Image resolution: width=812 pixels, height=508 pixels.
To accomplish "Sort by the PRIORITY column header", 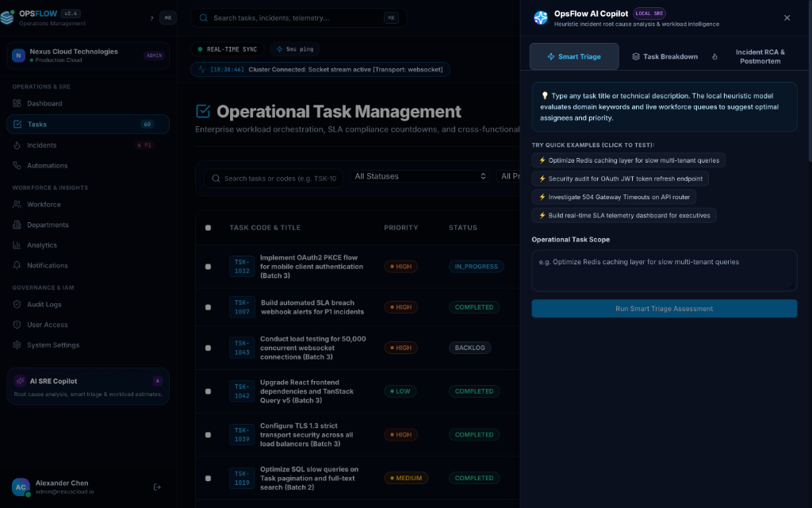I will pos(400,228).
